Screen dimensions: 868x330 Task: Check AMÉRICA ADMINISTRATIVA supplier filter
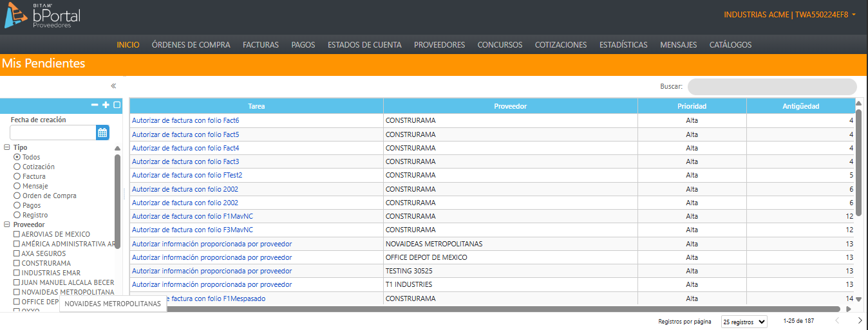coord(17,244)
